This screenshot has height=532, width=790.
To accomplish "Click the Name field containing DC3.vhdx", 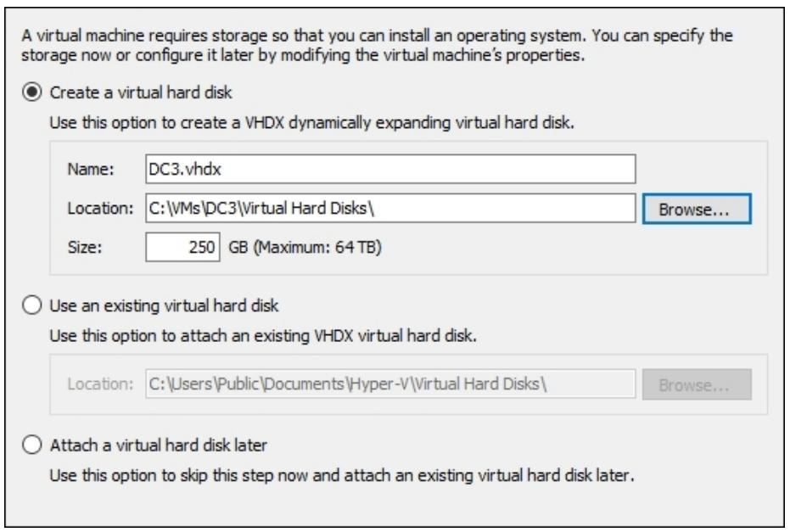I will coord(390,169).
